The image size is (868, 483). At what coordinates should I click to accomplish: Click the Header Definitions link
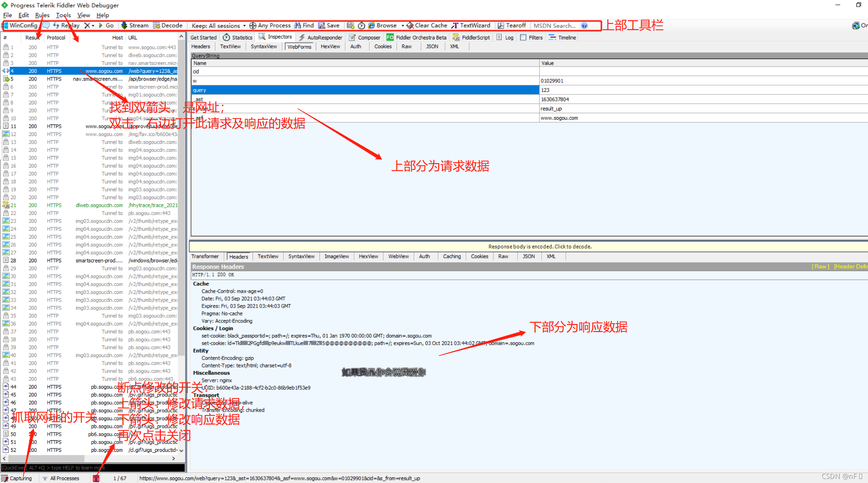click(x=851, y=266)
